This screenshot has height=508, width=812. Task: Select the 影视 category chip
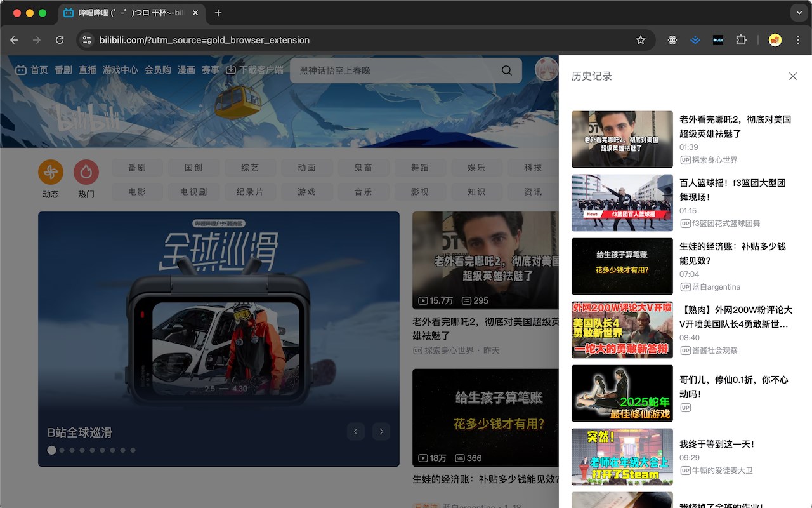(x=419, y=192)
